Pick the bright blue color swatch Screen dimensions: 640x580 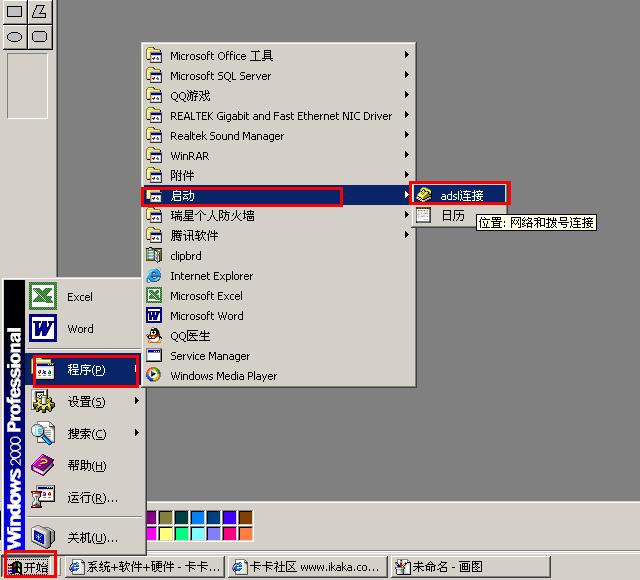pos(198,518)
